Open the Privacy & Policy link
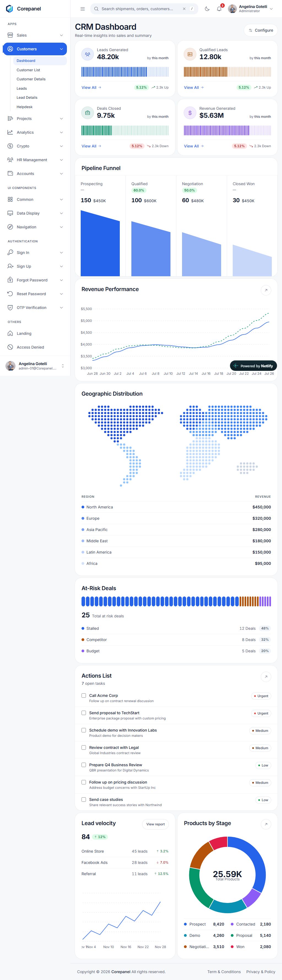 point(261,972)
